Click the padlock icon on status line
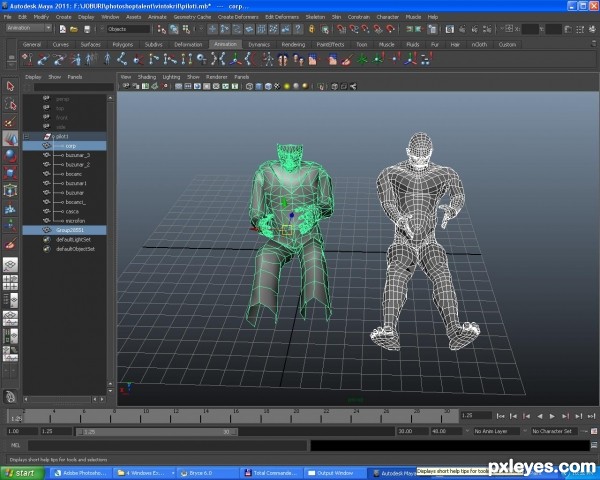Screen dimensions: 600x480 tap(311, 29)
